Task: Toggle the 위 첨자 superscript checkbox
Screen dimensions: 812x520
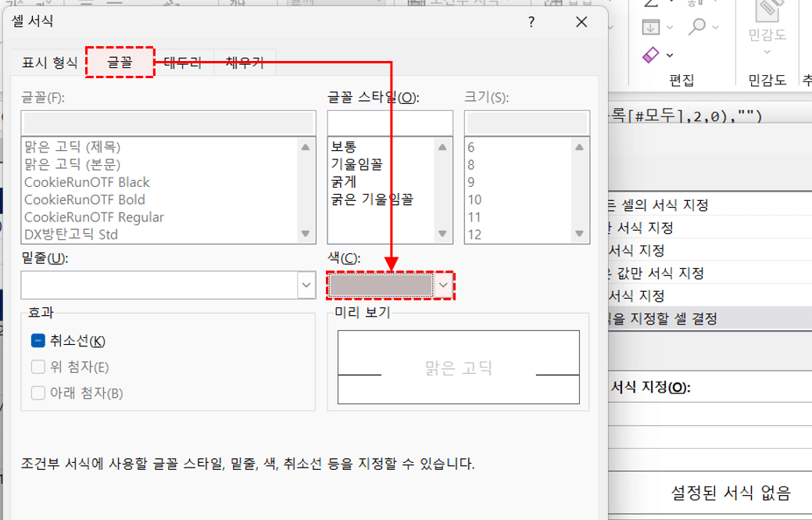Action: coord(38,368)
